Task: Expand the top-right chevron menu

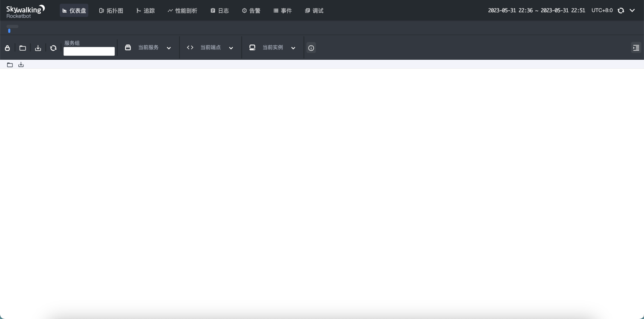Action: click(632, 11)
